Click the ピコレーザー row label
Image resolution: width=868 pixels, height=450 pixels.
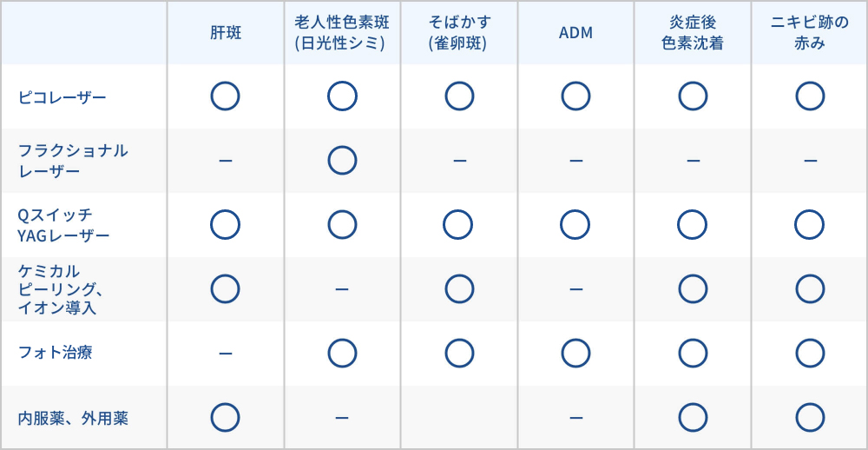click(62, 97)
